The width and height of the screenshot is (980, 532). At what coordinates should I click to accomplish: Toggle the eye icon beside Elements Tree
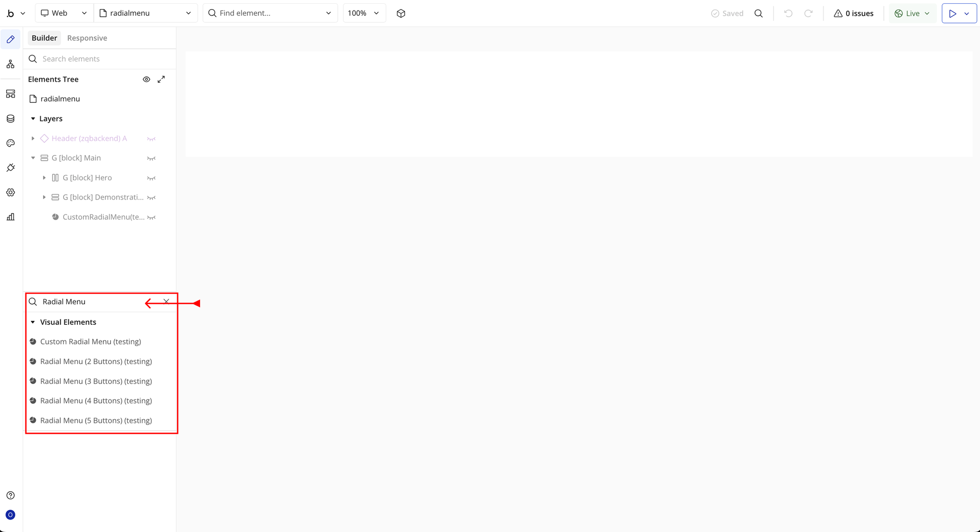[146, 79]
